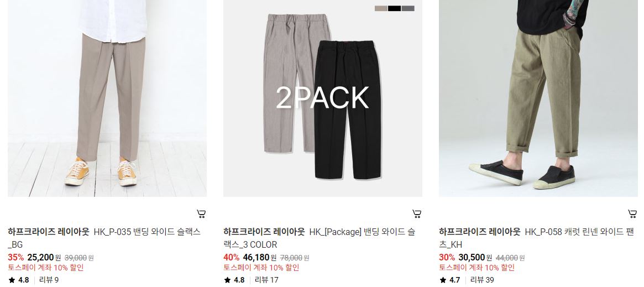Add HK_P-058 linen pants to cart
The height and width of the screenshot is (287, 644).
pyautogui.click(x=632, y=214)
